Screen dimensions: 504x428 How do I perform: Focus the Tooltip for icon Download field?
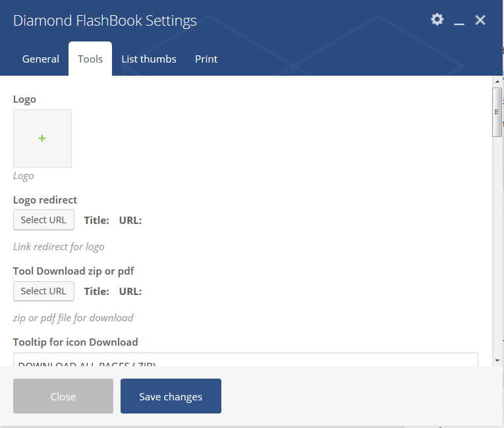[246, 360]
